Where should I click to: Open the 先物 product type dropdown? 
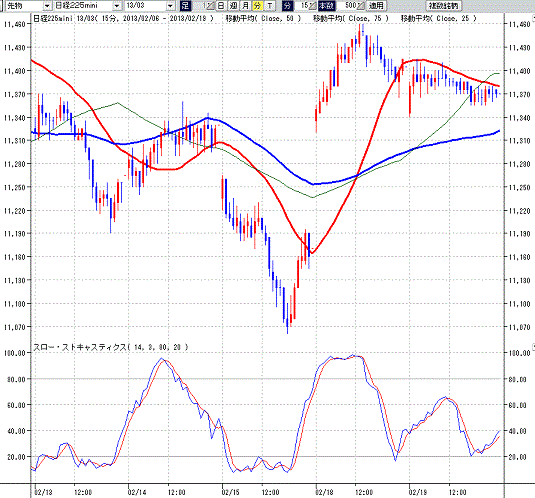pyautogui.click(x=29, y=5)
